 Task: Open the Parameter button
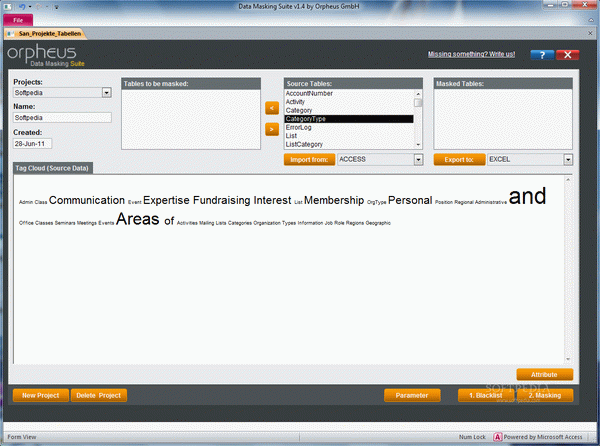click(412, 395)
